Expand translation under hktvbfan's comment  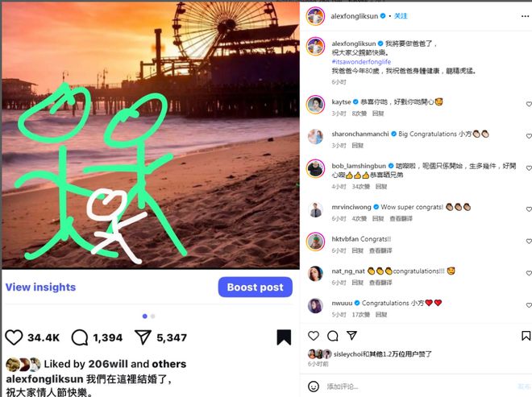point(380,251)
